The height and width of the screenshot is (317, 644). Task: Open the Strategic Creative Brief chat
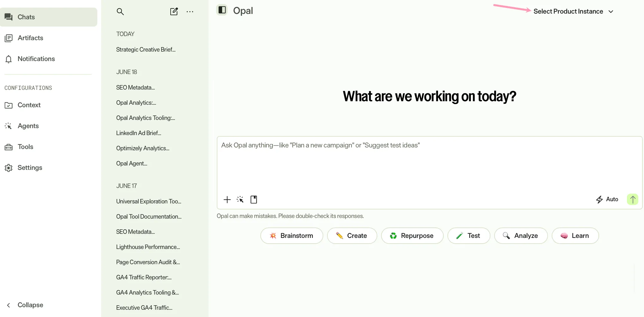coord(146,50)
